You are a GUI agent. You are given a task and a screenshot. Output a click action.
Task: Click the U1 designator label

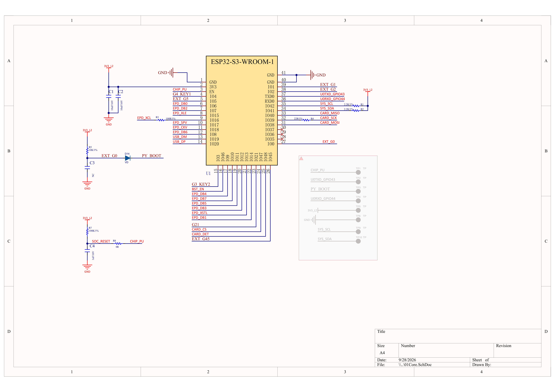tap(208, 173)
